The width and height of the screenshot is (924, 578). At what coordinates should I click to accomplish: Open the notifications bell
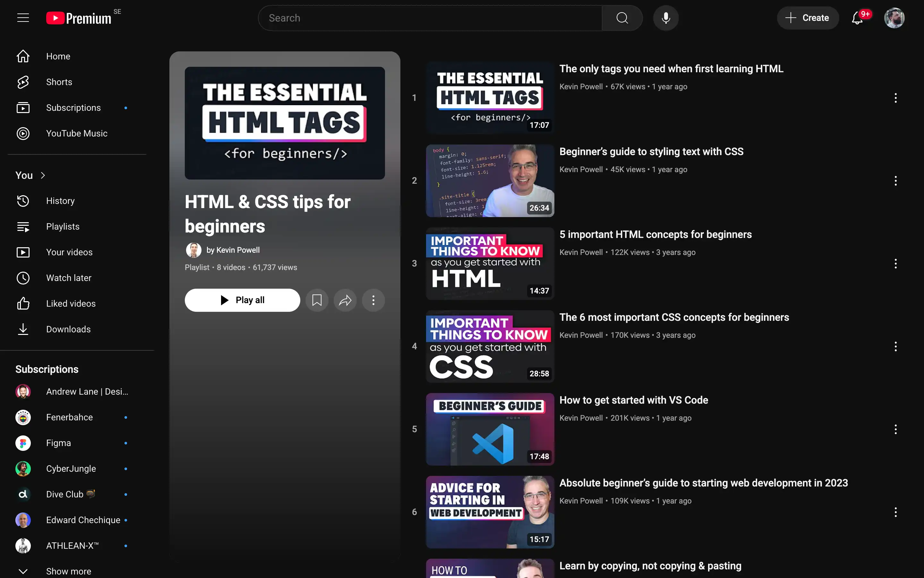point(858,18)
